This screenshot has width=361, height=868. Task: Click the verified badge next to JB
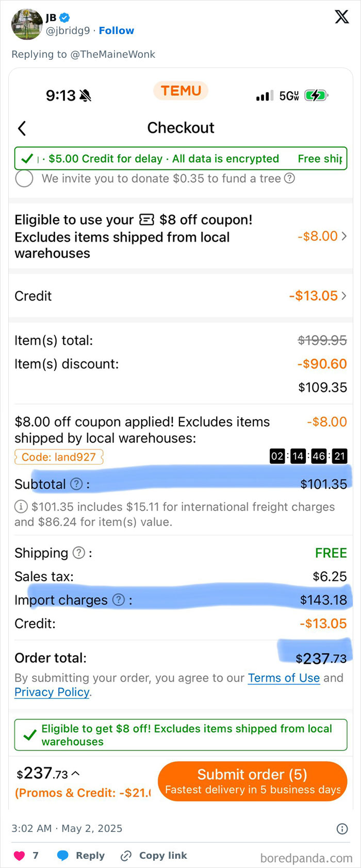pos(64,17)
